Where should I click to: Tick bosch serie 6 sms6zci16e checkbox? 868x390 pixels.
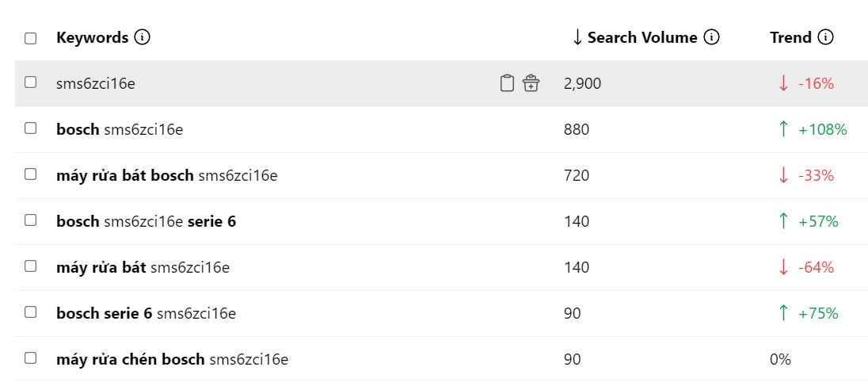30,312
